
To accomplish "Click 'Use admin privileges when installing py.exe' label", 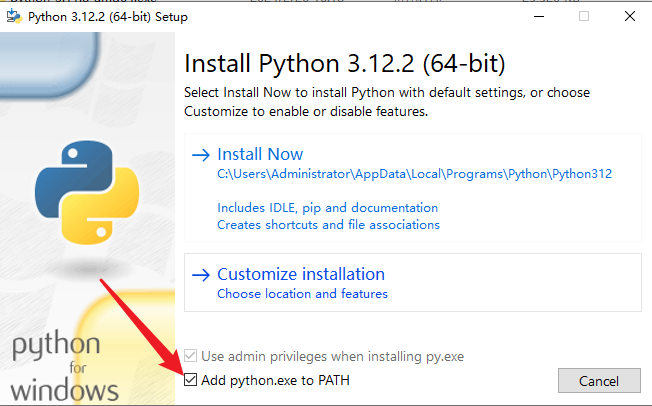I will point(332,357).
